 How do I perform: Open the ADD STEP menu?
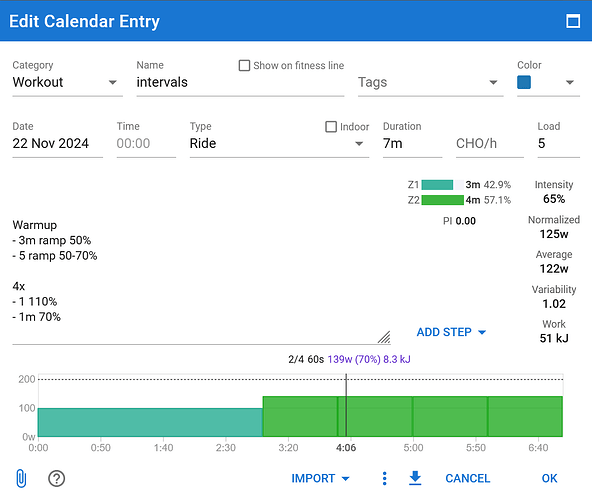pyautogui.click(x=451, y=332)
